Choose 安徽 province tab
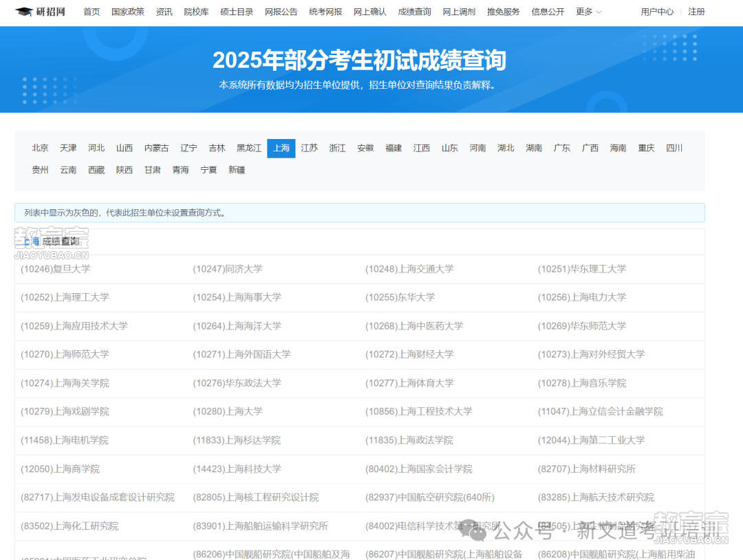Image resolution: width=743 pixels, height=560 pixels. click(365, 148)
